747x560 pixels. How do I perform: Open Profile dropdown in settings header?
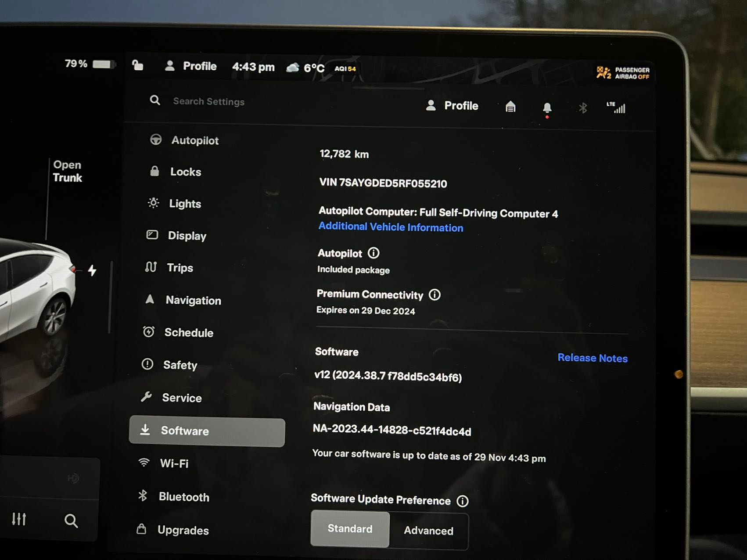[452, 106]
